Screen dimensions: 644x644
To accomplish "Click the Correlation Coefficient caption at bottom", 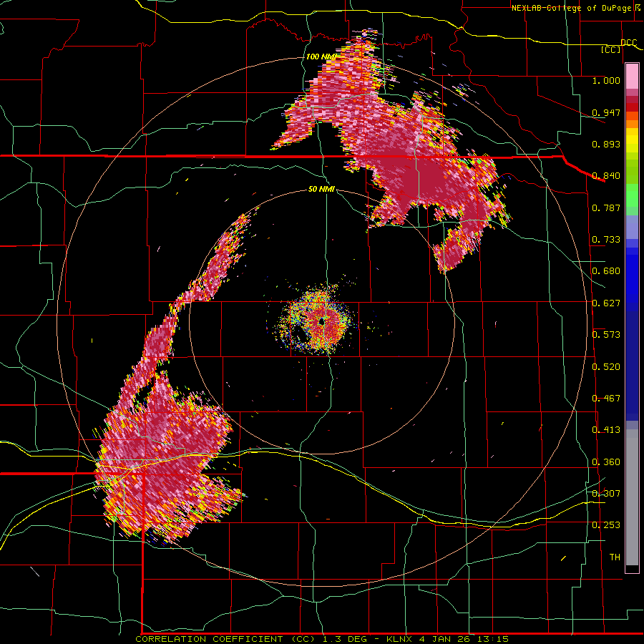I will click(322, 639).
